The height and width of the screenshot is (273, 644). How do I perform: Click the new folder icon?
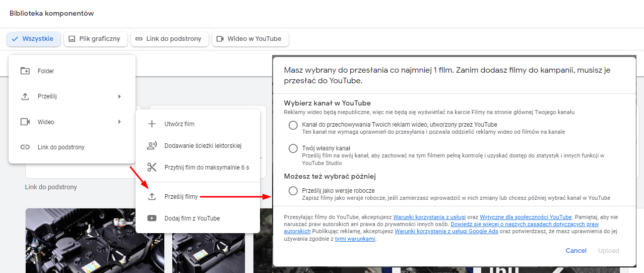(x=25, y=71)
